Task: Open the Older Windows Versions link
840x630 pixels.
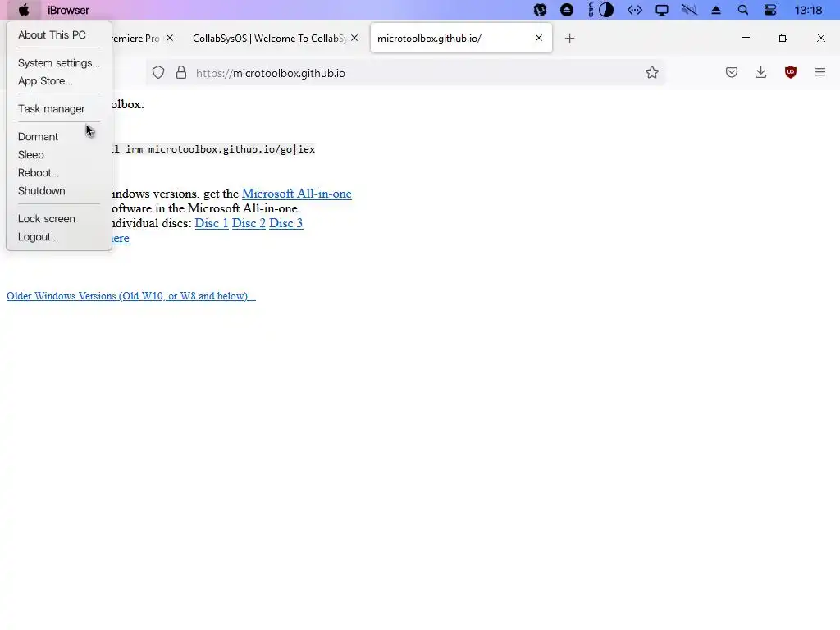Action: (131, 295)
